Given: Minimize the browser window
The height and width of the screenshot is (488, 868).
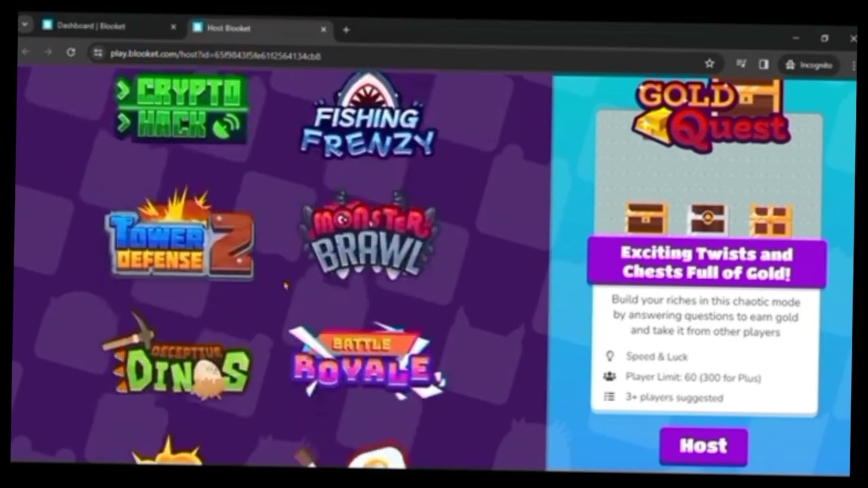Looking at the screenshot, I should pos(795,38).
